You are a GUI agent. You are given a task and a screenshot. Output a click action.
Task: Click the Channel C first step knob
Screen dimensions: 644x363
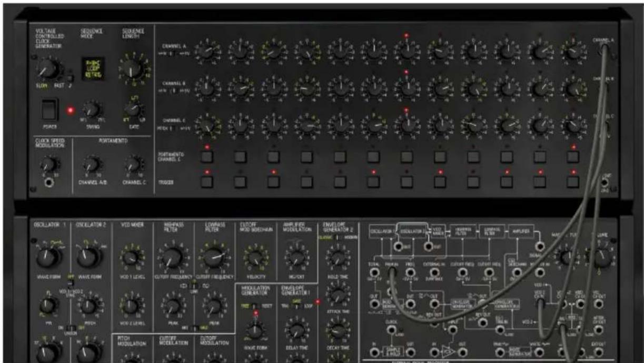click(206, 126)
